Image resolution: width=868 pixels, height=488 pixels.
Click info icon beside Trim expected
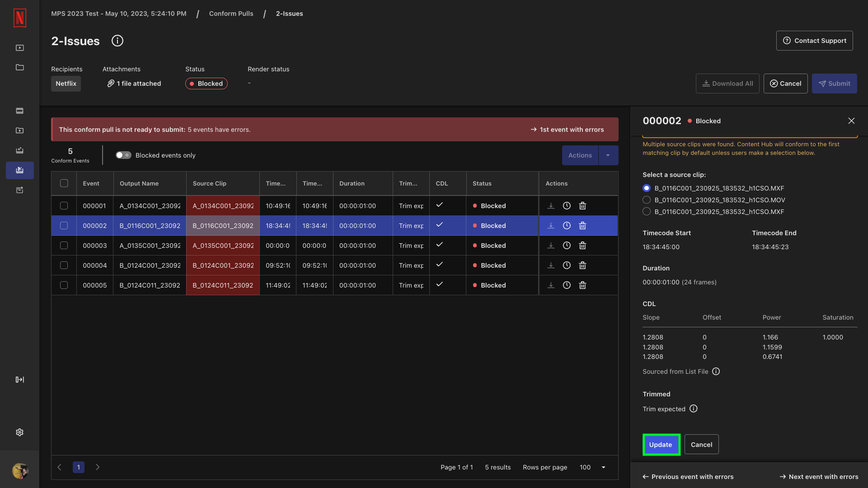click(x=694, y=409)
